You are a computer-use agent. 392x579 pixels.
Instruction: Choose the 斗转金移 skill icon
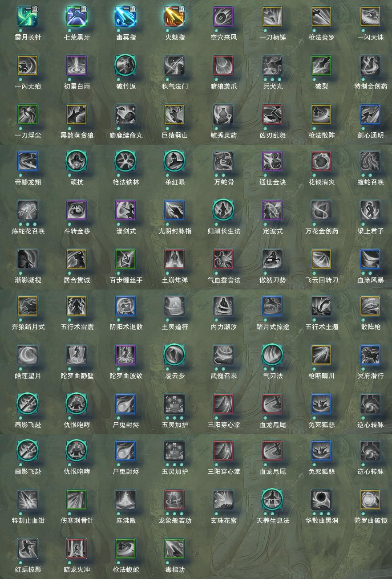77,210
